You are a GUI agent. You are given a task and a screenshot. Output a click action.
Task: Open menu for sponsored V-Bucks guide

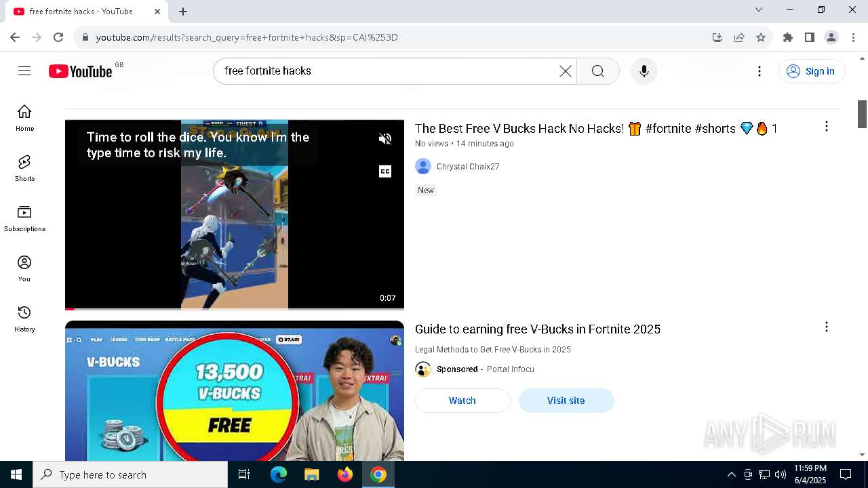(x=826, y=327)
